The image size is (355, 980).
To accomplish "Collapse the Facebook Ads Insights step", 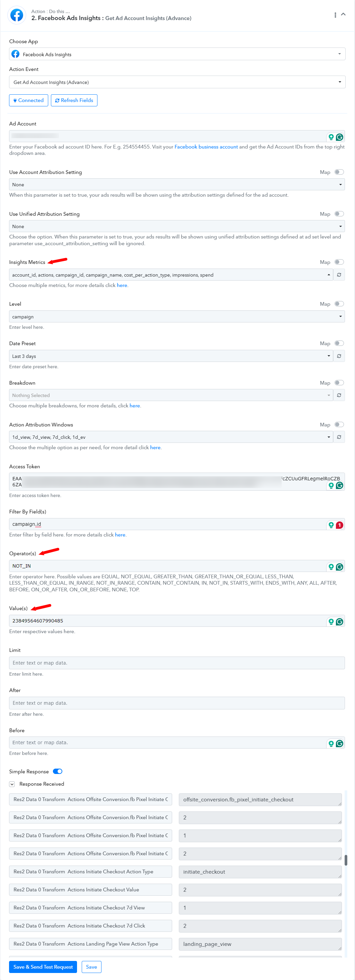I will click(343, 14).
